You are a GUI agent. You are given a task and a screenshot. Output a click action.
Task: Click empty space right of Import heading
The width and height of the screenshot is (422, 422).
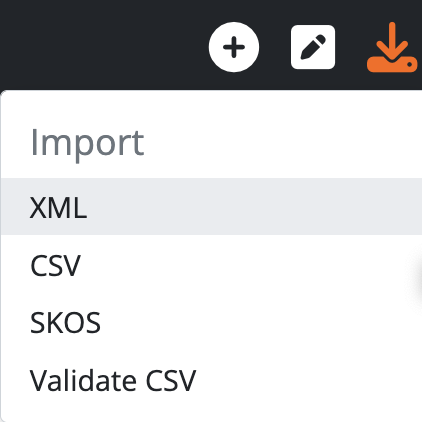[x=283, y=143]
